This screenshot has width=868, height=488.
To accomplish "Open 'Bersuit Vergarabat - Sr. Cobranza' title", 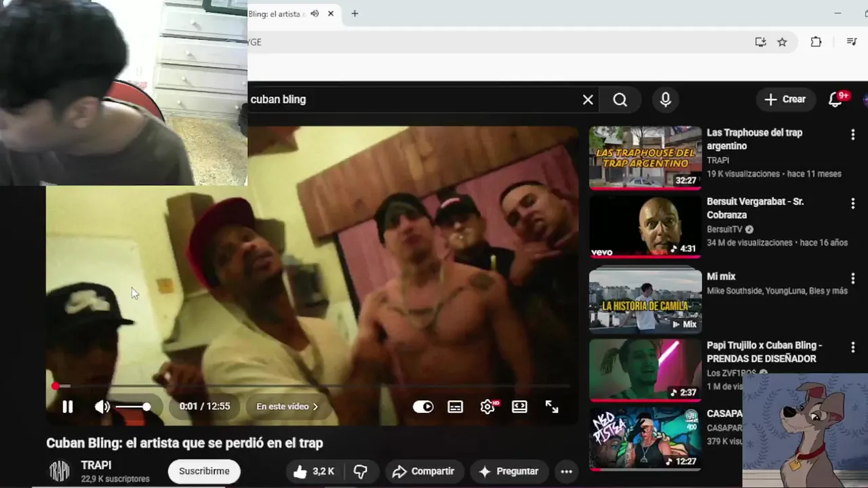I will [x=755, y=208].
